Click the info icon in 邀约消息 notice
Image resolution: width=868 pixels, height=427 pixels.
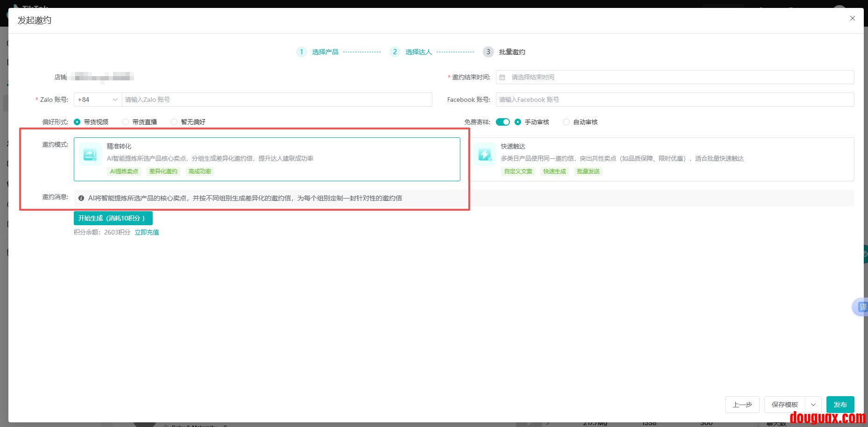[x=81, y=198]
